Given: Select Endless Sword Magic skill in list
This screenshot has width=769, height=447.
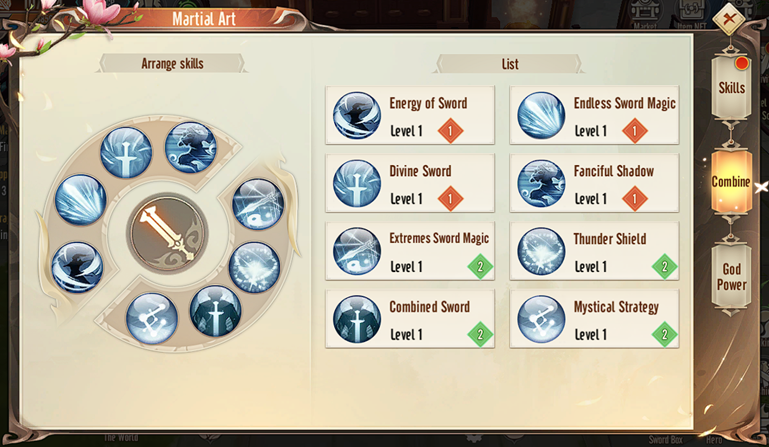Looking at the screenshot, I should point(594,115).
